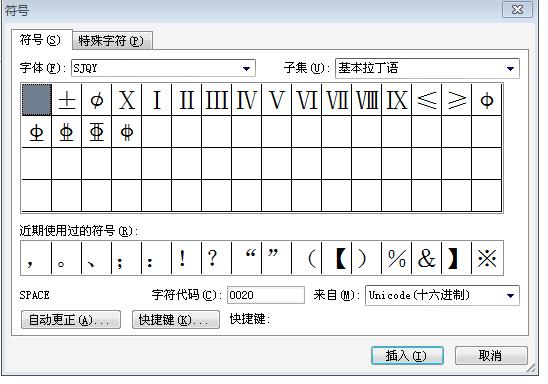The width and height of the screenshot is (548, 384).
Task: Pick the Roman numeral VI symbol
Action: [x=307, y=100]
